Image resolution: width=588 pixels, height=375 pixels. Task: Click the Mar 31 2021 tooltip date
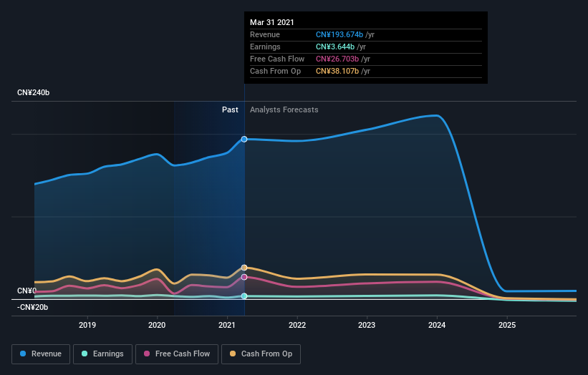(272, 22)
